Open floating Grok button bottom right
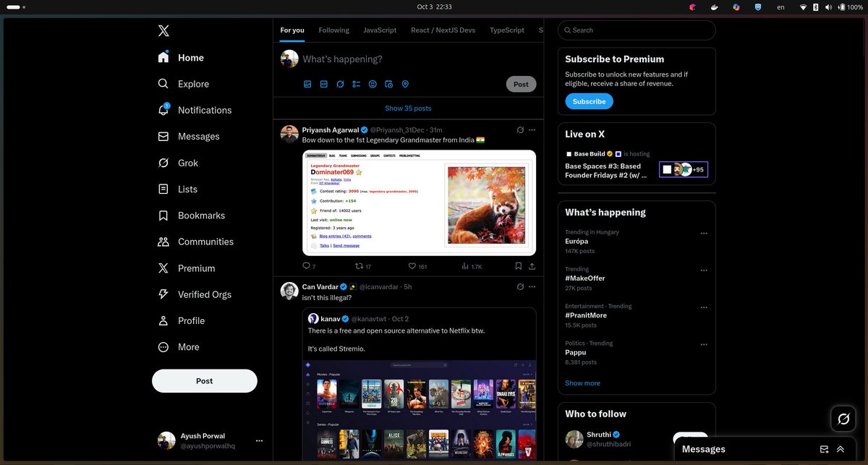The width and height of the screenshot is (868, 465). (x=843, y=419)
